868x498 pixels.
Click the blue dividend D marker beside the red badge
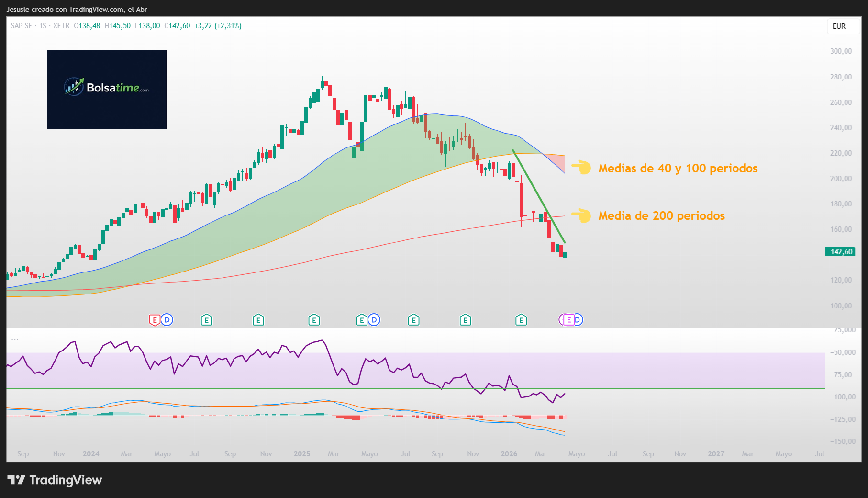click(167, 319)
